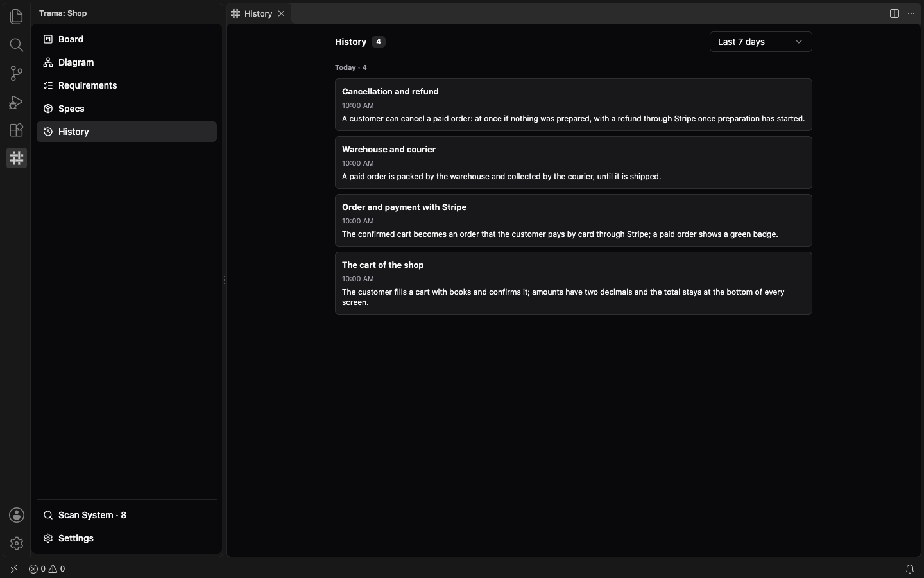Open the Warehouse and courier entry

point(574,162)
